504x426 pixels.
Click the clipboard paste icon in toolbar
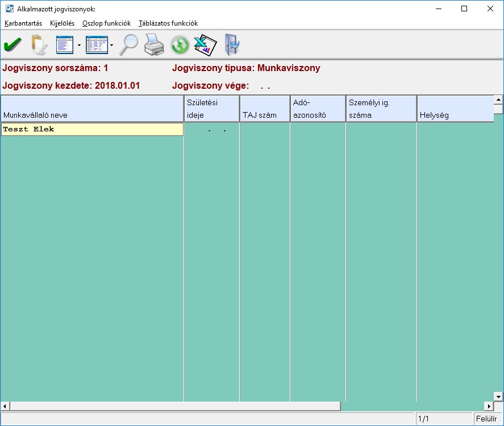click(39, 44)
